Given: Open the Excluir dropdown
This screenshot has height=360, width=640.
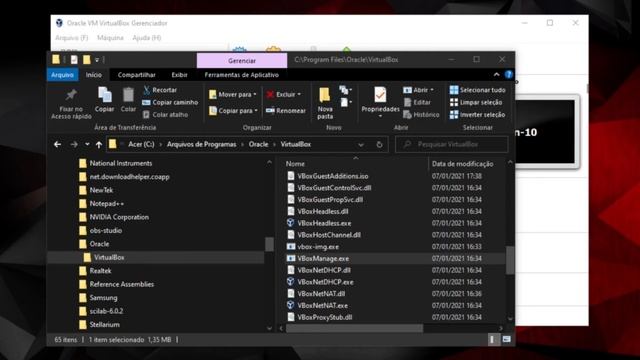Looking at the screenshot, I should (x=284, y=94).
